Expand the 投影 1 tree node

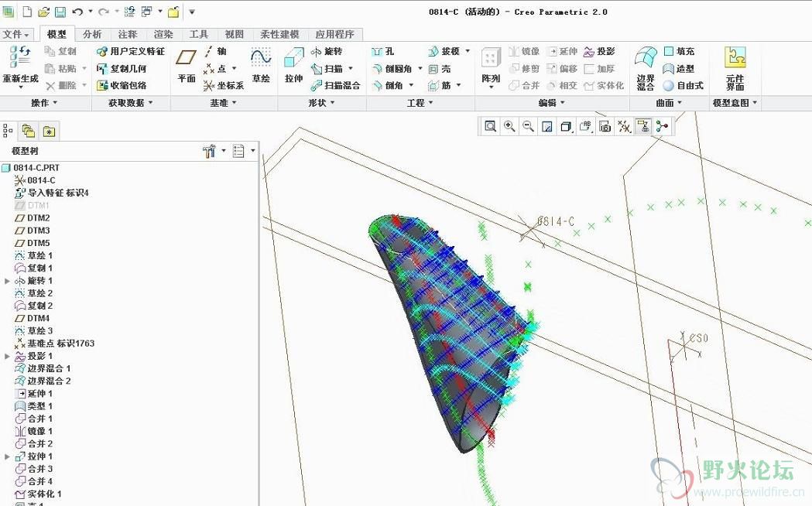(7, 356)
